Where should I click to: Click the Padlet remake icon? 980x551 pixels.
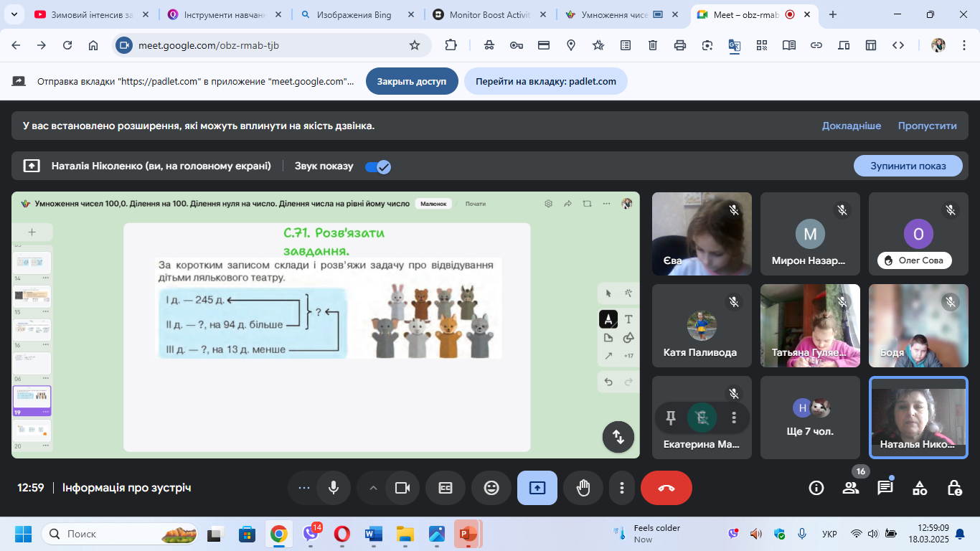pyautogui.click(x=587, y=204)
